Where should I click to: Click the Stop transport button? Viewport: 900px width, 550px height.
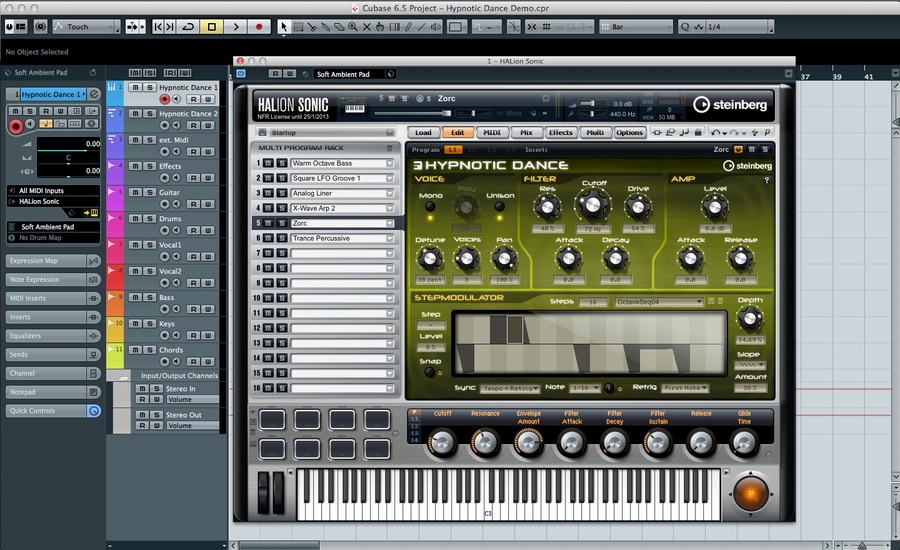click(212, 26)
